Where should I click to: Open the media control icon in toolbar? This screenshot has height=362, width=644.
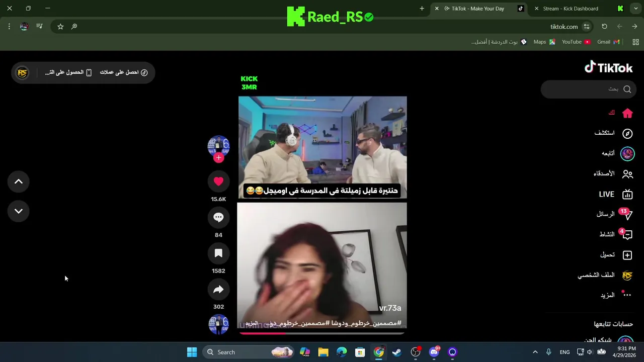pos(39,27)
